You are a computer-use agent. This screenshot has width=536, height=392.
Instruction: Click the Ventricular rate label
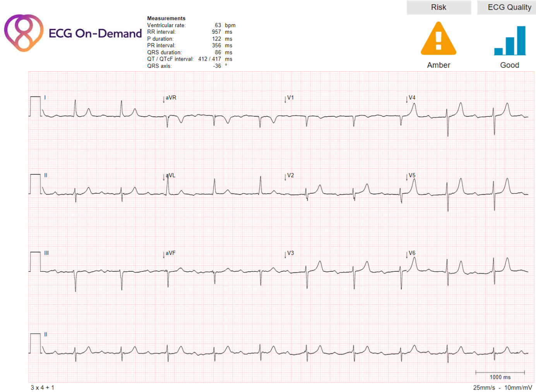pyautogui.click(x=166, y=25)
